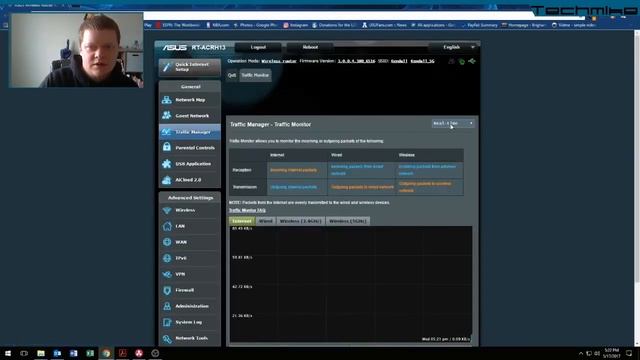The image size is (640, 360).
Task: Select the Internet graph tab
Action: 242,221
